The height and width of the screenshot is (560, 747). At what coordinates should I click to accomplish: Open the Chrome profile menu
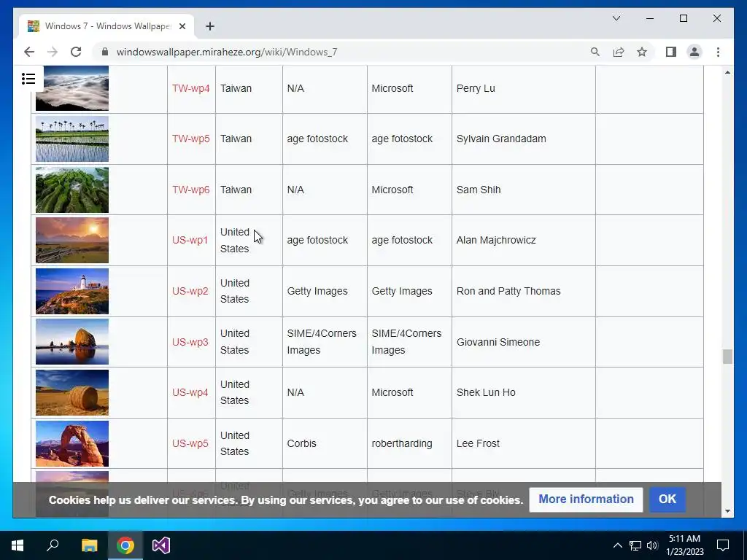(694, 52)
